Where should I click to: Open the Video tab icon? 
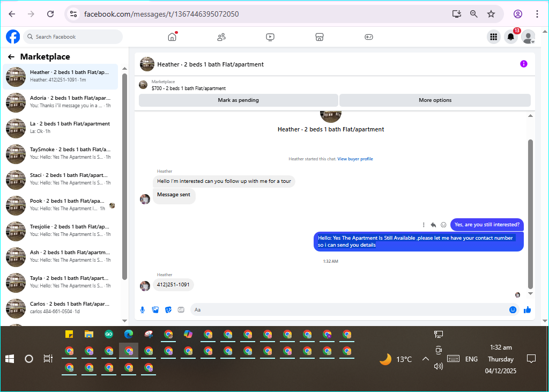(x=270, y=37)
